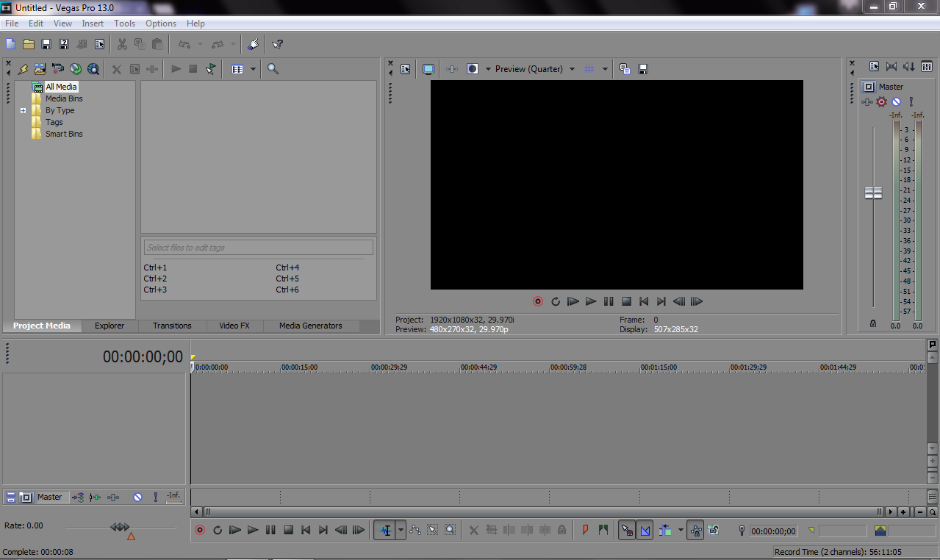
Task: Select Envelope Edit tool in timeline toolbar
Action: [x=415, y=530]
